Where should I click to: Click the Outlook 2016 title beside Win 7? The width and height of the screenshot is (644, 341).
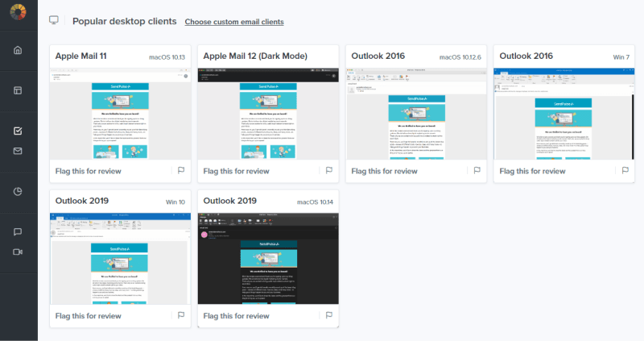526,56
